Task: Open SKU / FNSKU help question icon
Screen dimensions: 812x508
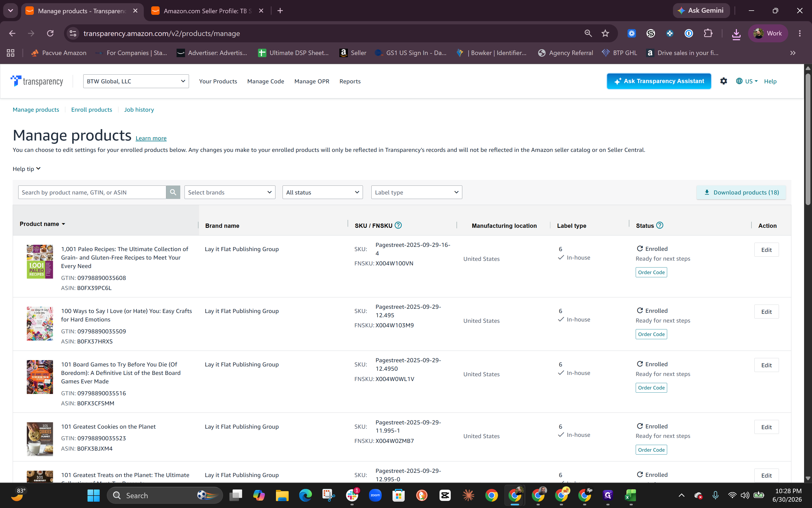Action: pos(398,225)
